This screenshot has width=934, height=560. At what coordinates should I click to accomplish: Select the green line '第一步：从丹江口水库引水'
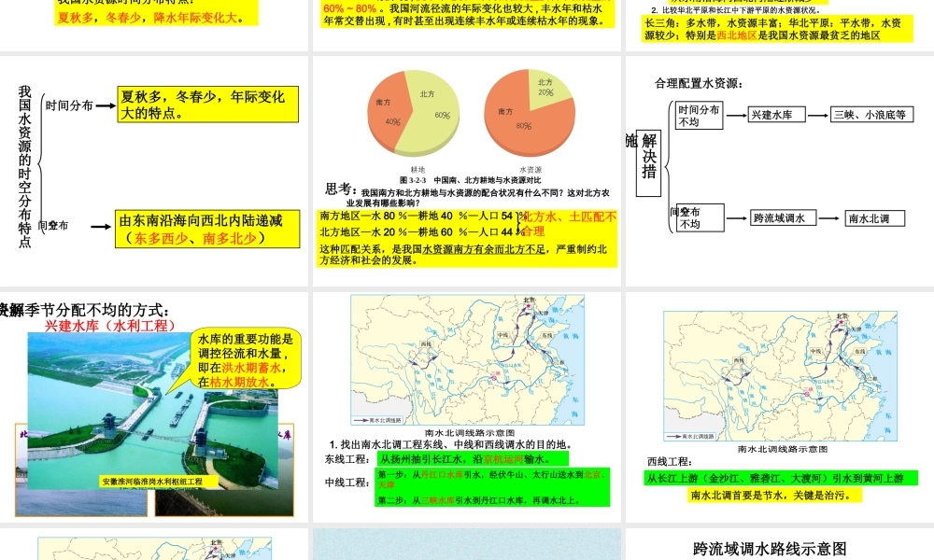[492, 480]
